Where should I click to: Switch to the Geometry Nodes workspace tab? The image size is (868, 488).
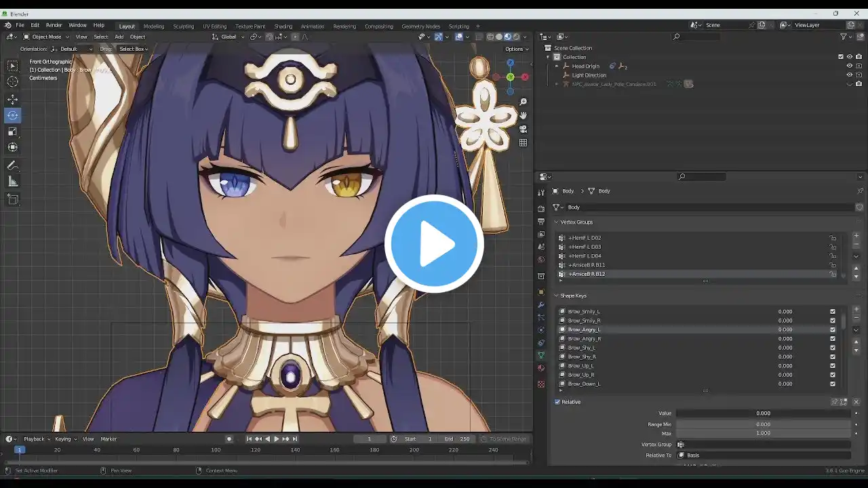421,26
